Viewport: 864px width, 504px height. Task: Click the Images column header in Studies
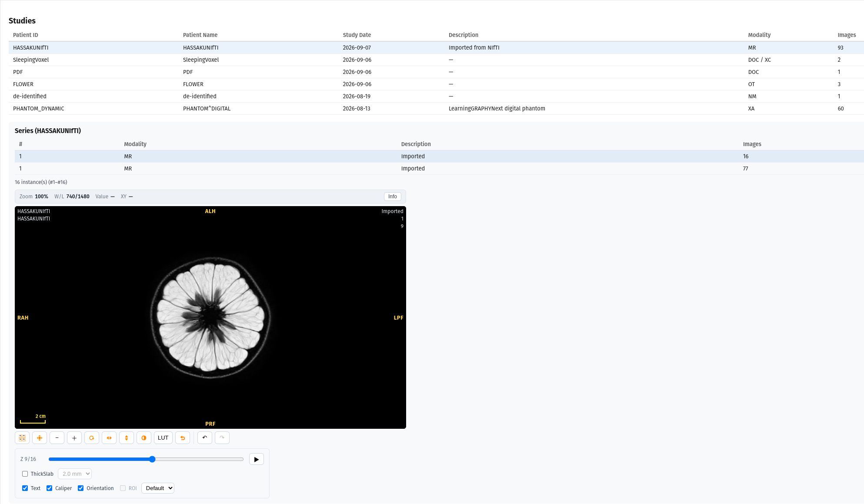click(847, 35)
